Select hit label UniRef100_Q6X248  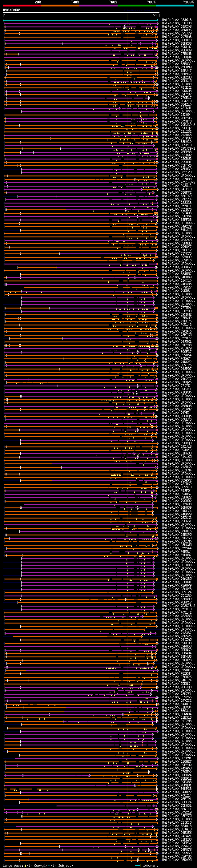[x=177, y=240]
